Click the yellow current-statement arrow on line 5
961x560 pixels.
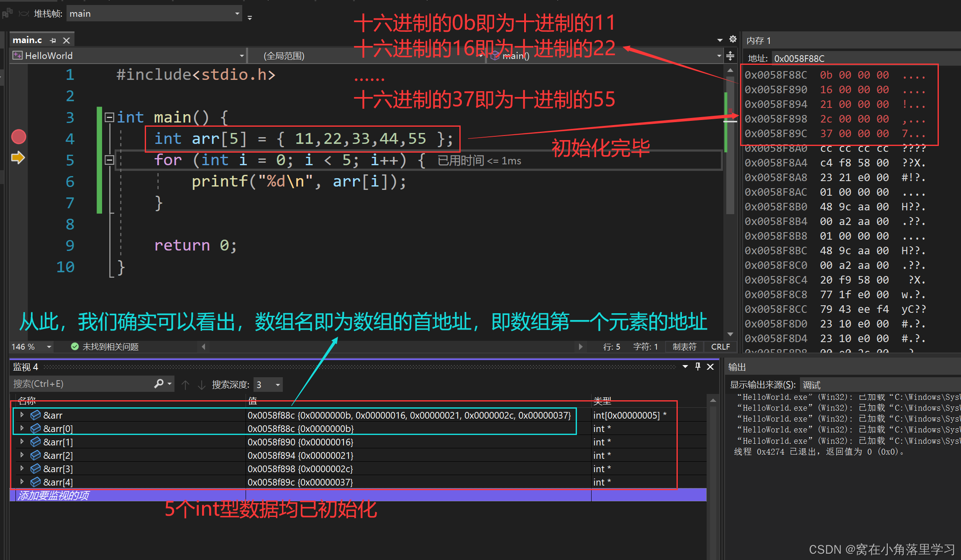(18, 158)
